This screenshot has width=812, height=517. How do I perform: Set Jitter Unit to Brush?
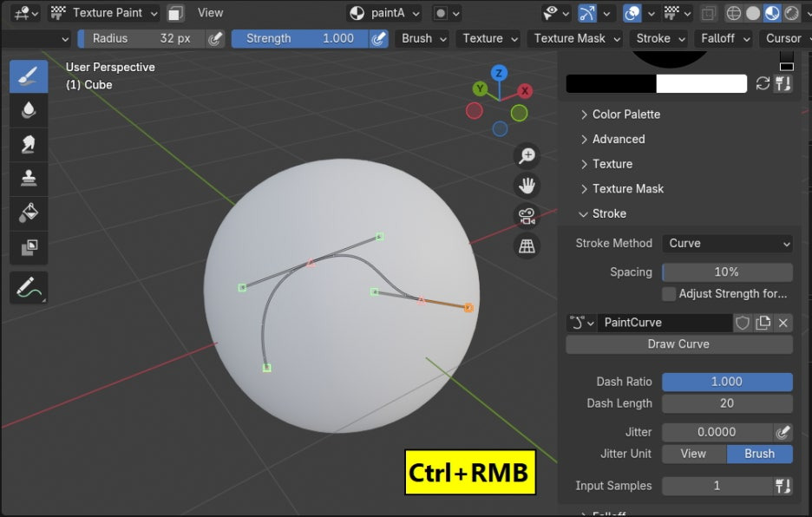coord(760,454)
